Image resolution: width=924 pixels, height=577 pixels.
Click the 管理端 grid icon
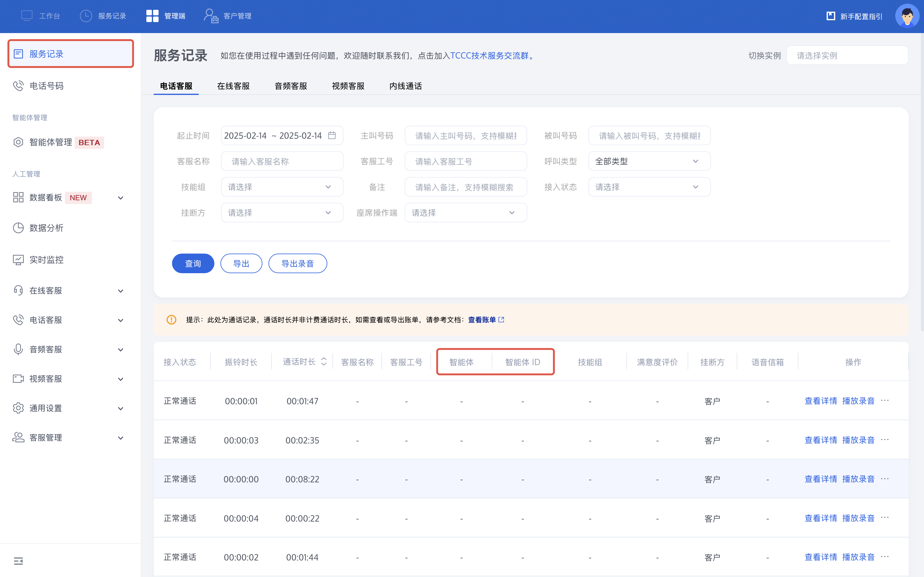pos(152,16)
